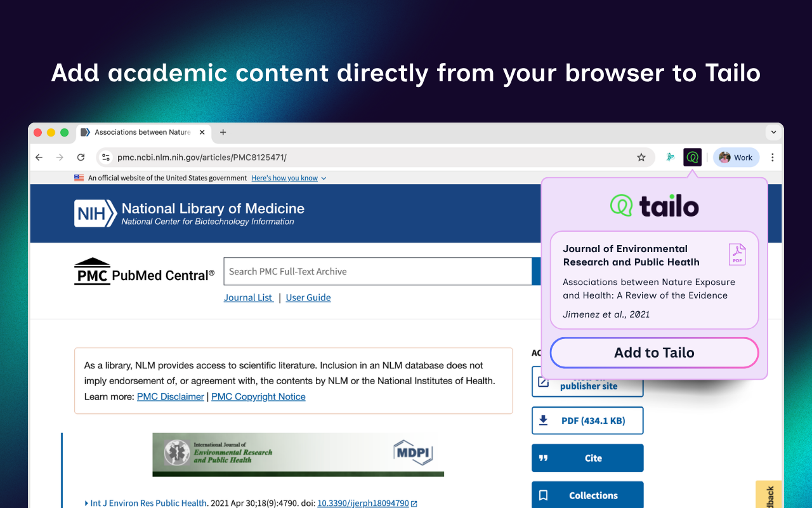
Task: Click the address bar URL
Action: [x=202, y=157]
